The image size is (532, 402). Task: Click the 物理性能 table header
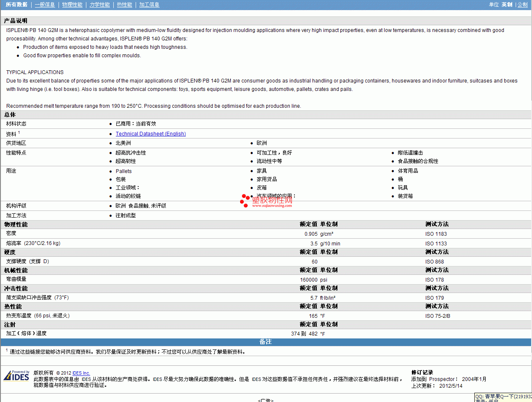click(16, 225)
